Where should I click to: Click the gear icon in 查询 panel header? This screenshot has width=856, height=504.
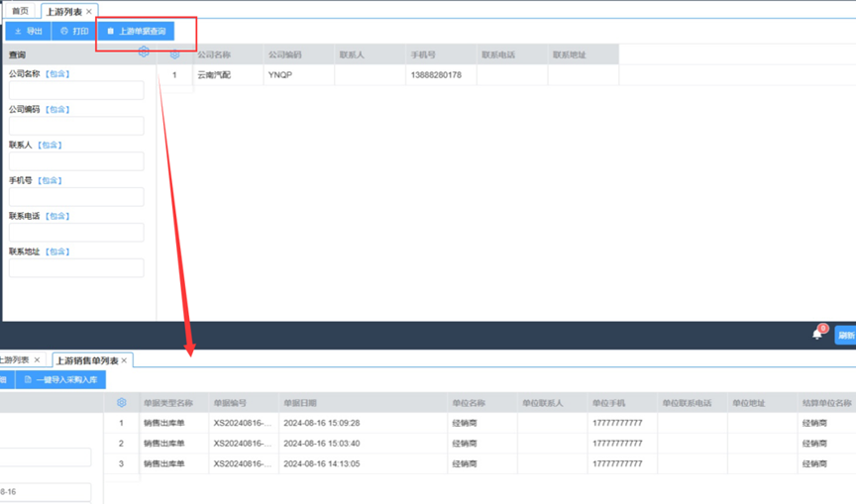144,51
